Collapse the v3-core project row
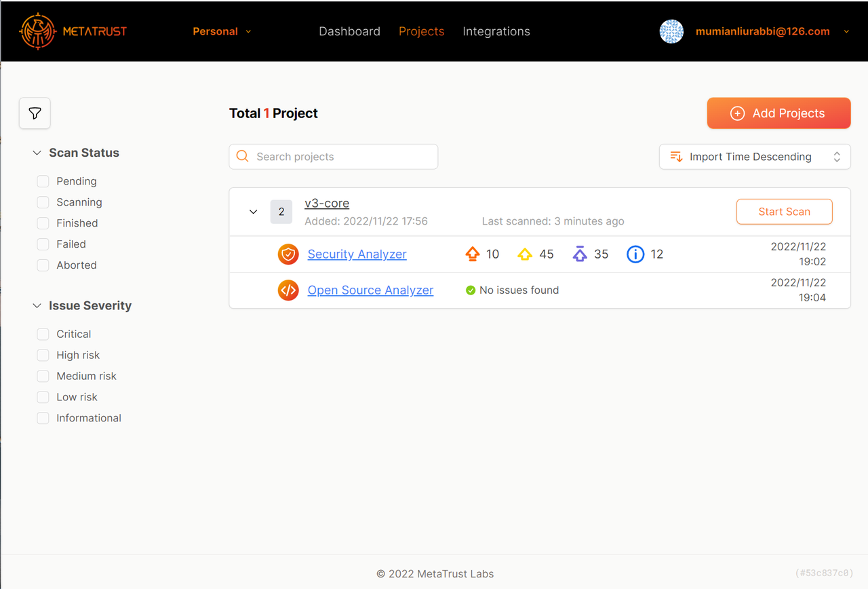Image resolution: width=868 pixels, height=589 pixels. tap(254, 212)
